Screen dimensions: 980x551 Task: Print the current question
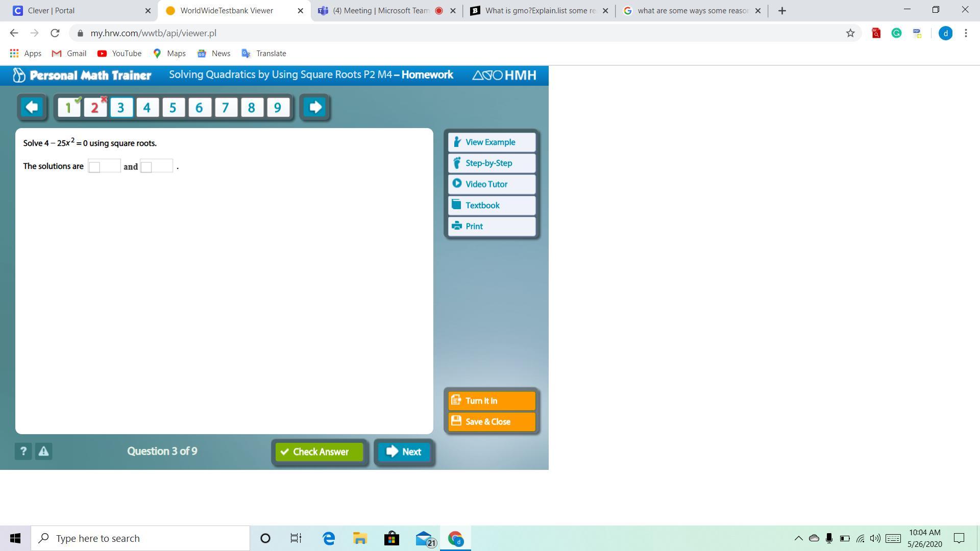[492, 226]
